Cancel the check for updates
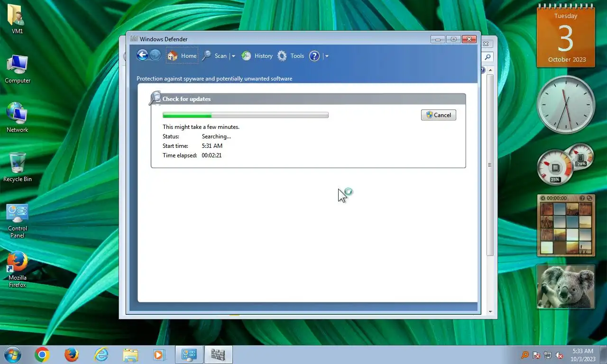This screenshot has width=607, height=364. [439, 115]
